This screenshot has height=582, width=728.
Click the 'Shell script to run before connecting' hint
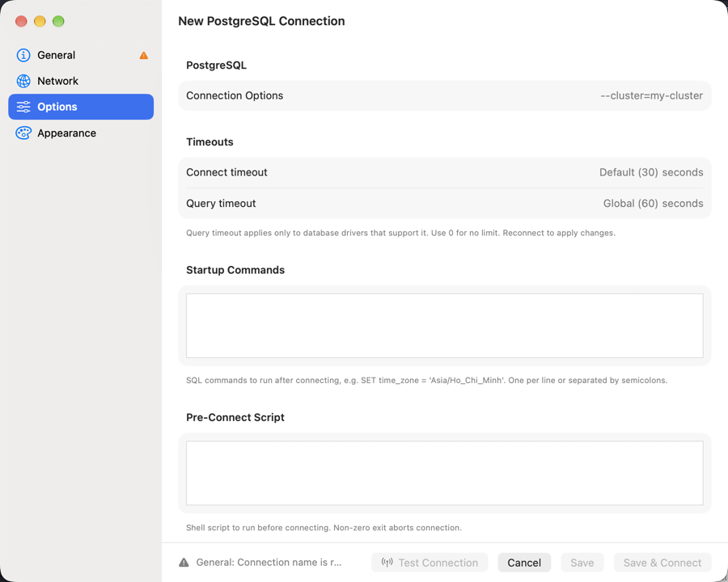324,528
